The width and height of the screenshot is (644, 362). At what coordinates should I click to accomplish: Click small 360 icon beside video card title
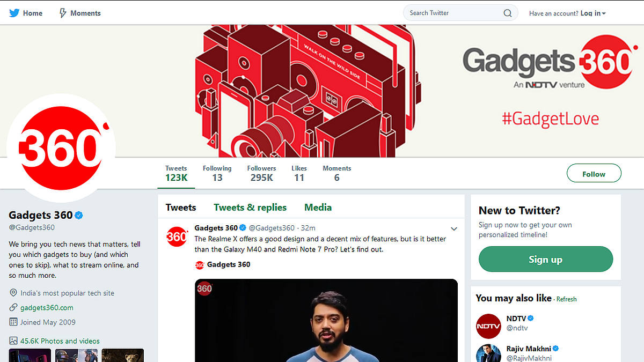(200, 265)
